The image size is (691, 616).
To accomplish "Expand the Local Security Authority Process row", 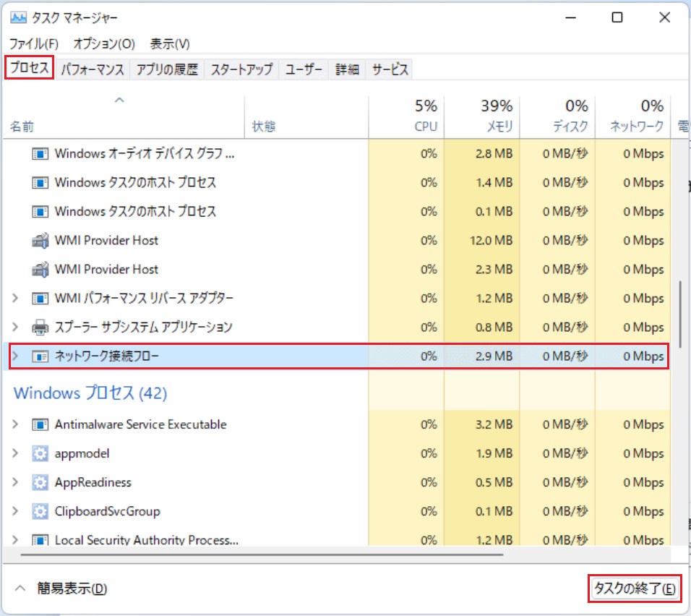I will 15,540.
